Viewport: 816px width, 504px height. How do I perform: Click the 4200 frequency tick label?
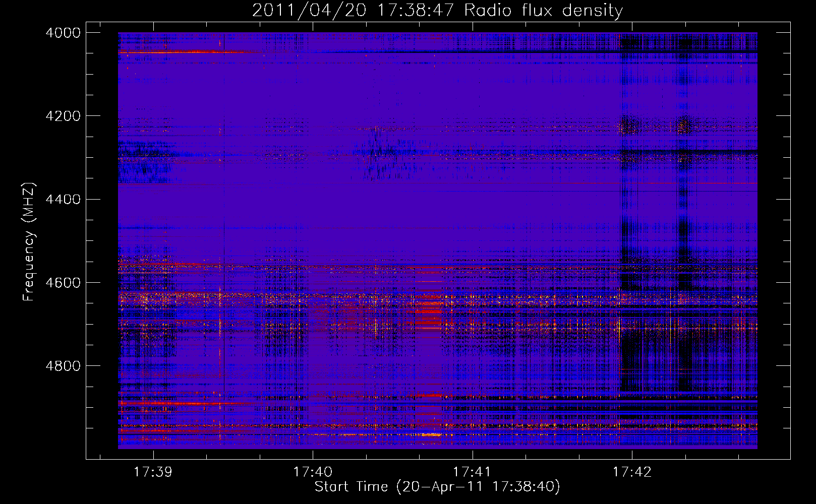[63, 116]
